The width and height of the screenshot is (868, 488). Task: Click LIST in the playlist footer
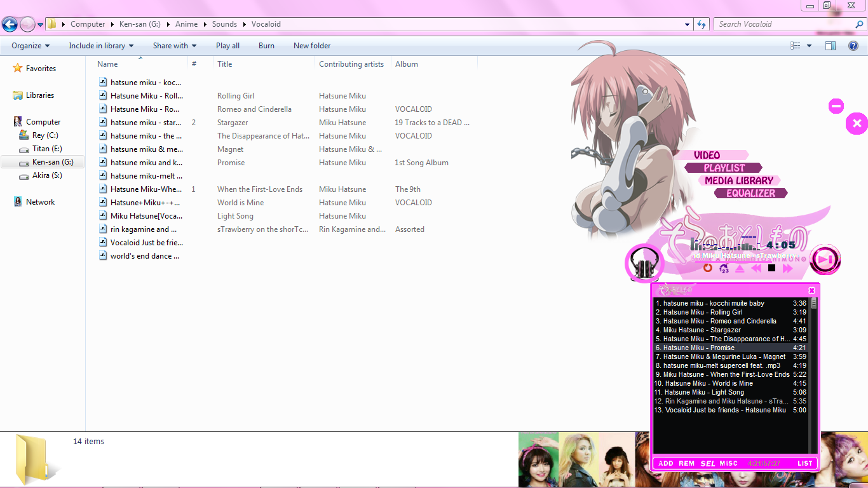click(805, 463)
